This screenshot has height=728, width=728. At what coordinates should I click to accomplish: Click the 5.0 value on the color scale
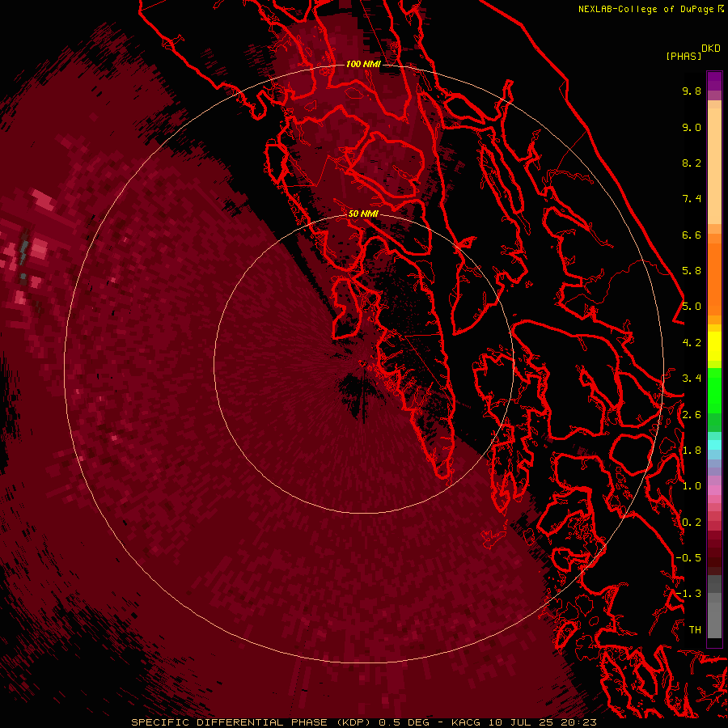click(x=692, y=307)
